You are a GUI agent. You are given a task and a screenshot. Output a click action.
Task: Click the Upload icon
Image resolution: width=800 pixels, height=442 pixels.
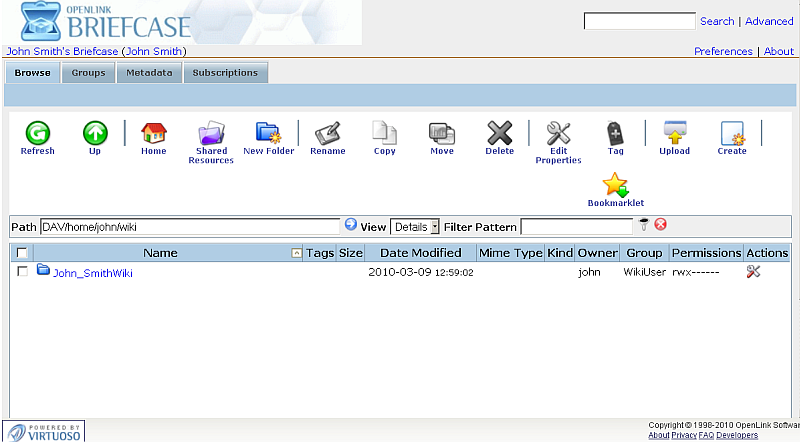point(674,133)
